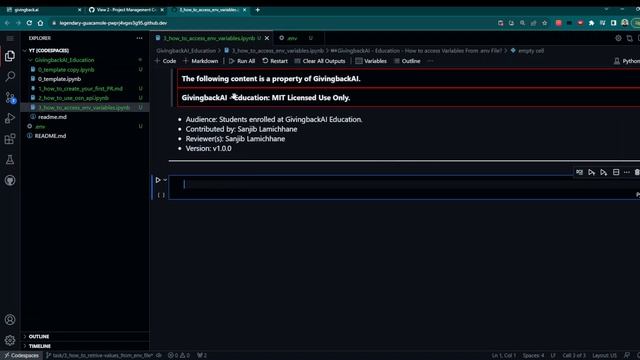The height and width of the screenshot is (360, 640).
Task: Click the git branch name in status bar
Action: (x=100, y=356)
